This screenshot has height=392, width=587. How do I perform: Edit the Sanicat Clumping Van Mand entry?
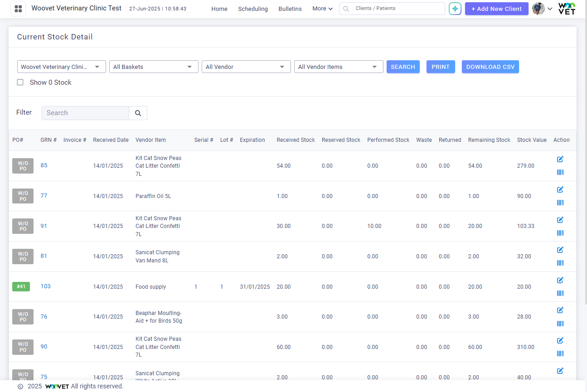pos(560,250)
